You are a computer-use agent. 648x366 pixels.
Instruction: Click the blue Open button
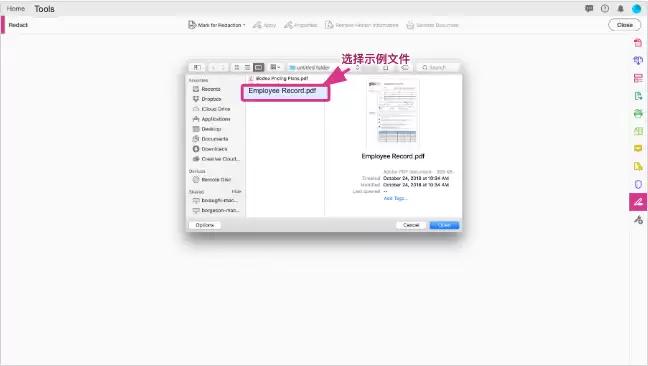tap(444, 225)
